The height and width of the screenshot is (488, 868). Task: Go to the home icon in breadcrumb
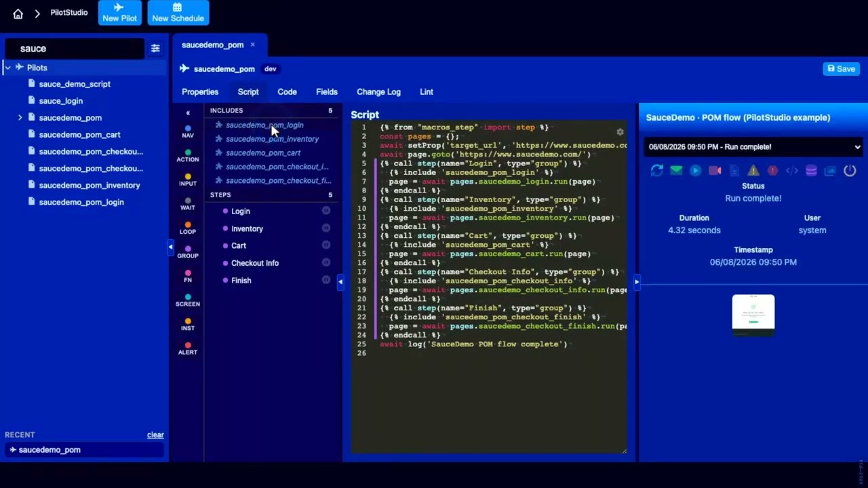[18, 14]
